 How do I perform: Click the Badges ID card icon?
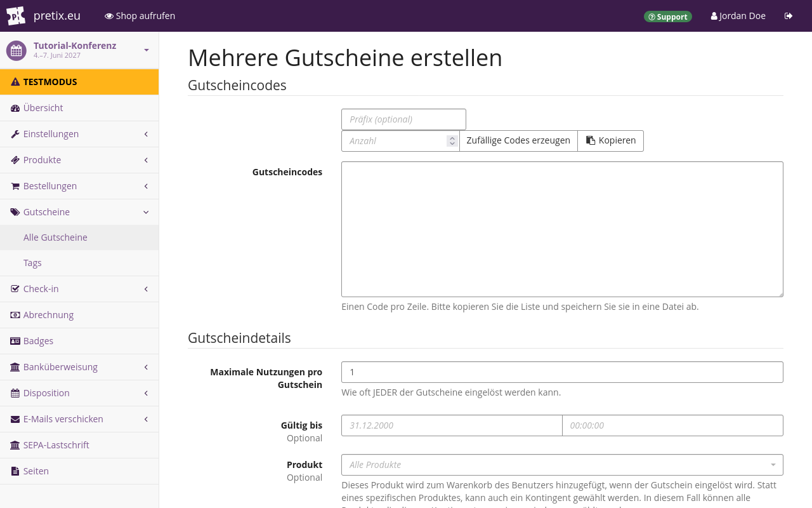[x=15, y=341]
